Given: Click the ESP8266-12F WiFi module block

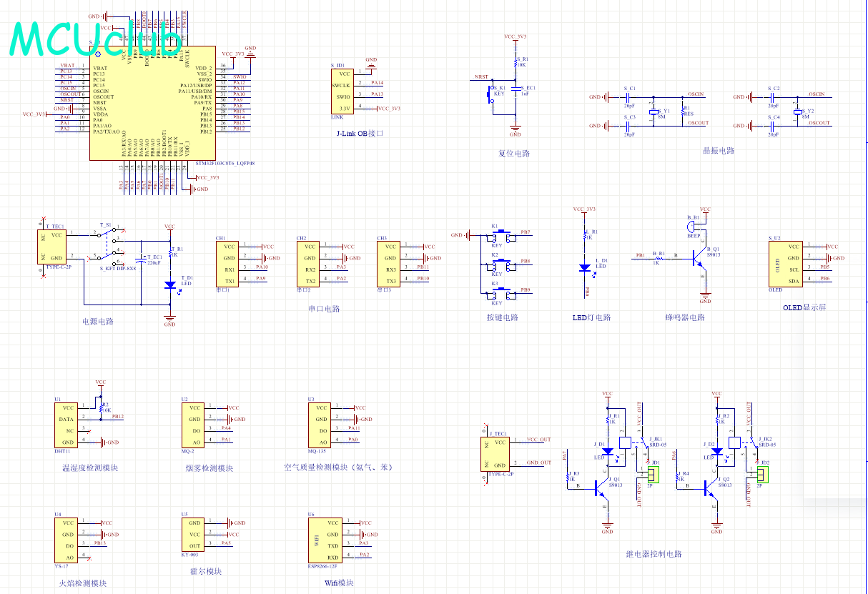Looking at the screenshot, I should [325, 540].
